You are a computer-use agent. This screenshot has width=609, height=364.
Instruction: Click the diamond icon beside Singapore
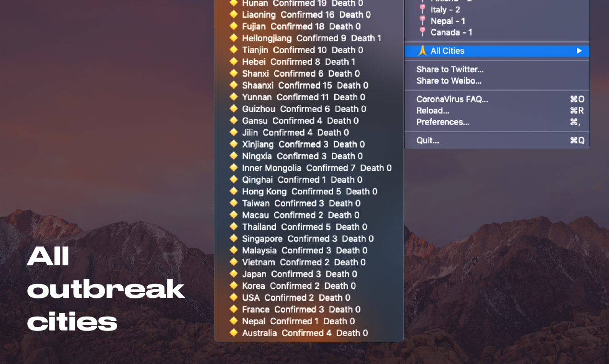click(234, 238)
